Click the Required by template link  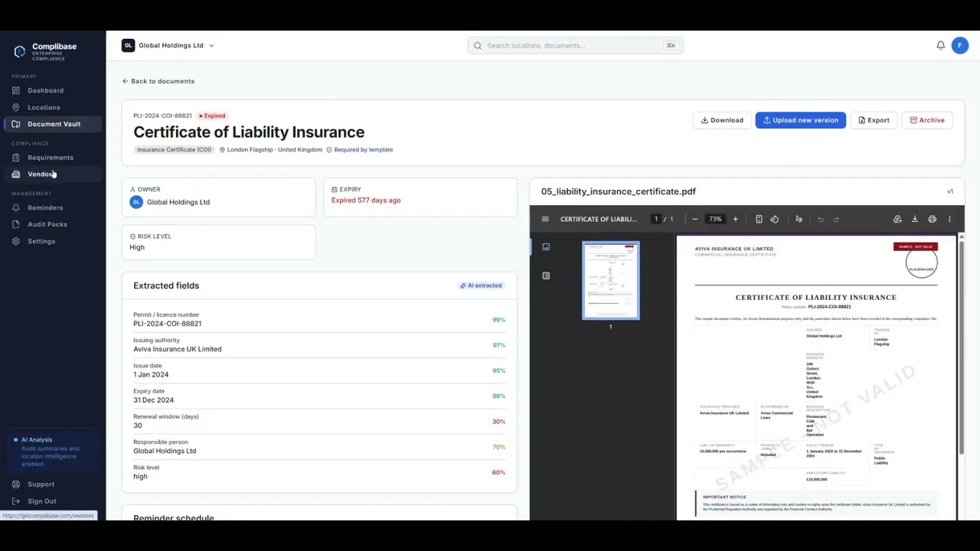pos(360,150)
